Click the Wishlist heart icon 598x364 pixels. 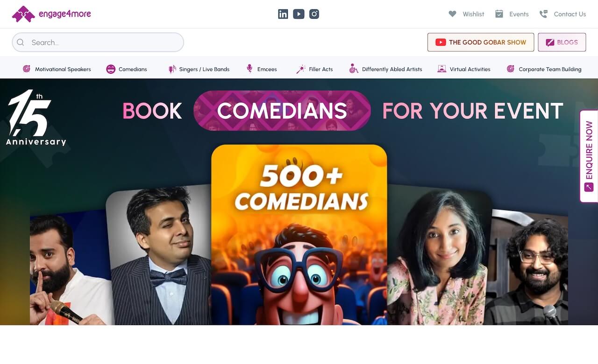452,14
